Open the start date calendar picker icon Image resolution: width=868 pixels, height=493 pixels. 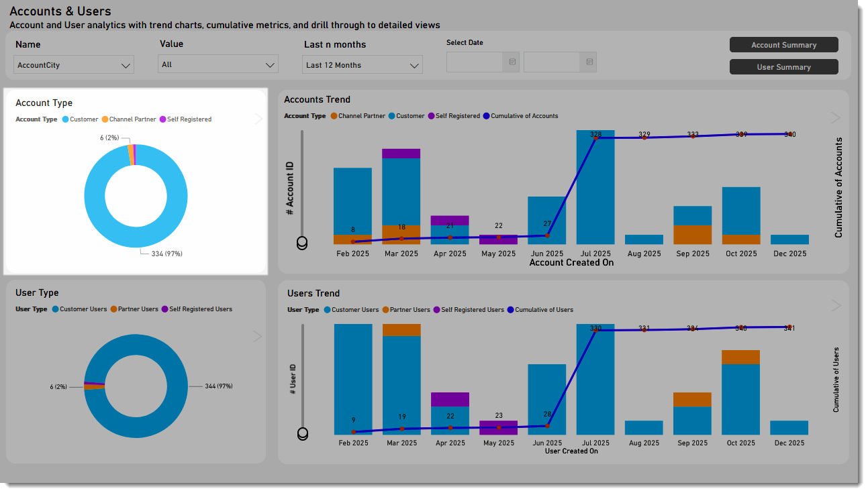point(512,62)
